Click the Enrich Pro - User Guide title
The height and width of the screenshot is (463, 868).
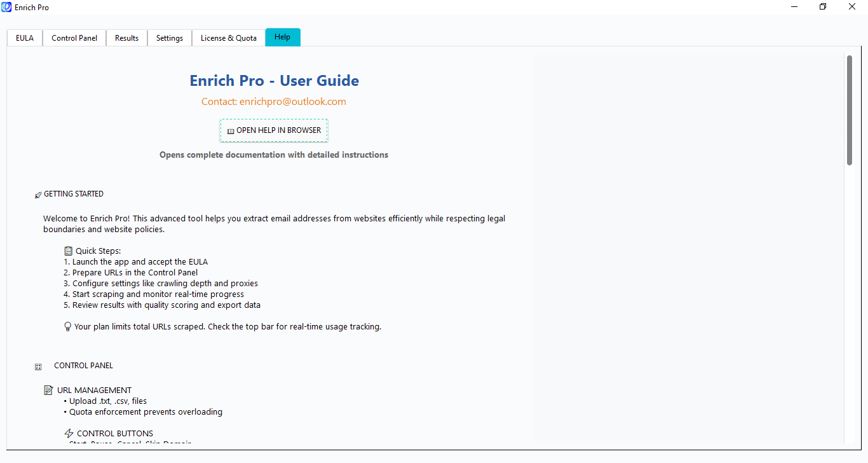(275, 81)
